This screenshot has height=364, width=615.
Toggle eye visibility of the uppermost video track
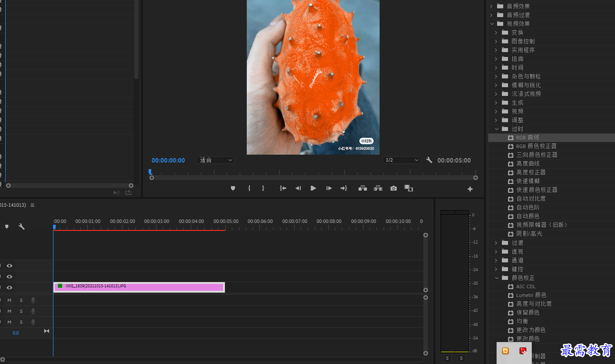click(9, 265)
